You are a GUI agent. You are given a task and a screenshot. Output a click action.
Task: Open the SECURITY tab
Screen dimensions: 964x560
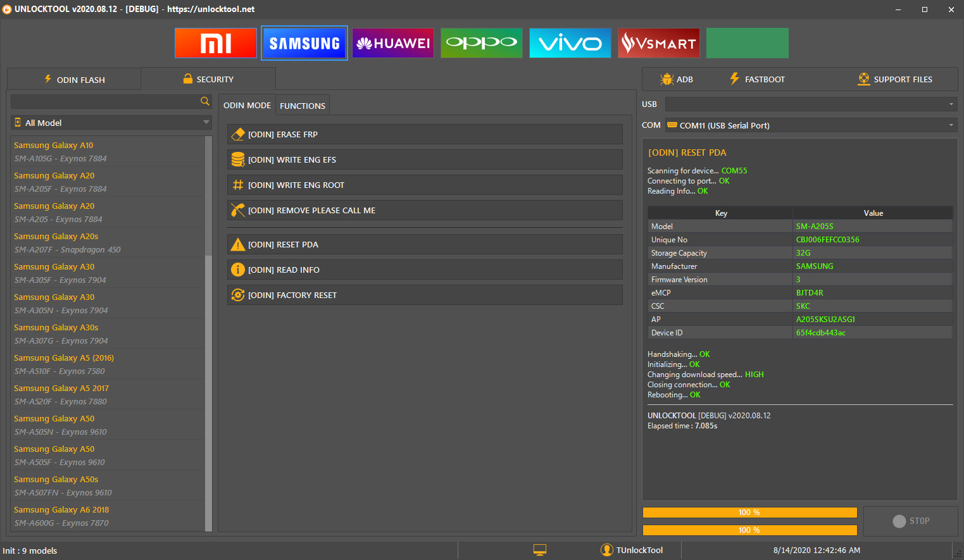[208, 79]
